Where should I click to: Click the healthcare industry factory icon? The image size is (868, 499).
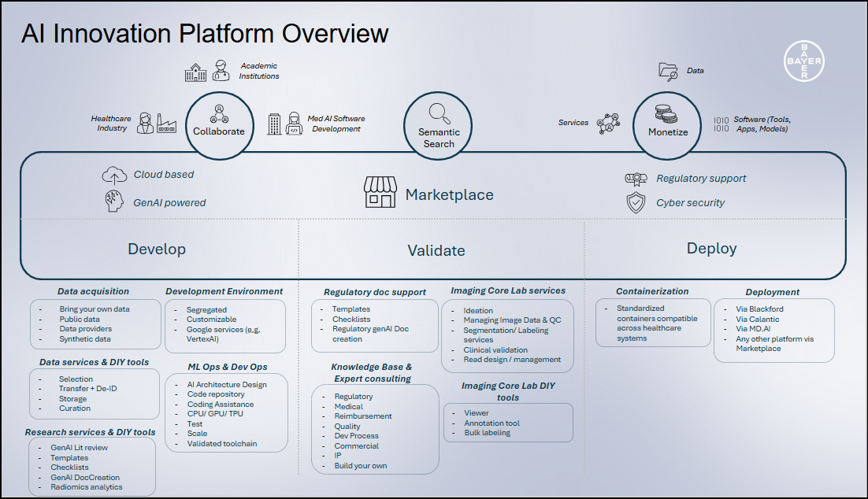[166, 124]
